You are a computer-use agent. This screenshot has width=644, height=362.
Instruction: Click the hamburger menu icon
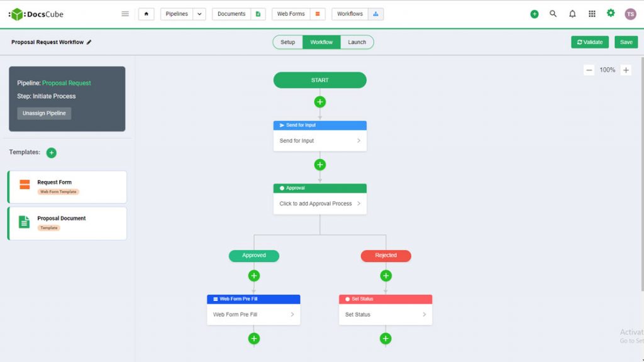125,14
